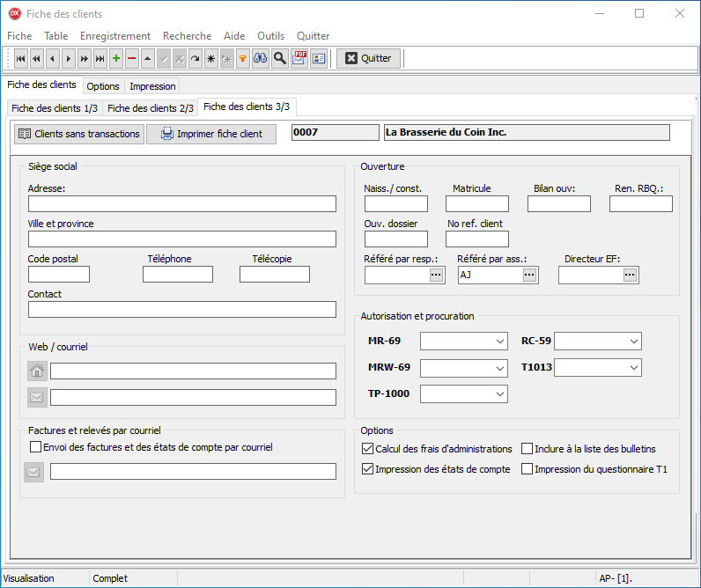701x588 pixels.
Task: Add a new record with green plus
Action: pos(116,58)
